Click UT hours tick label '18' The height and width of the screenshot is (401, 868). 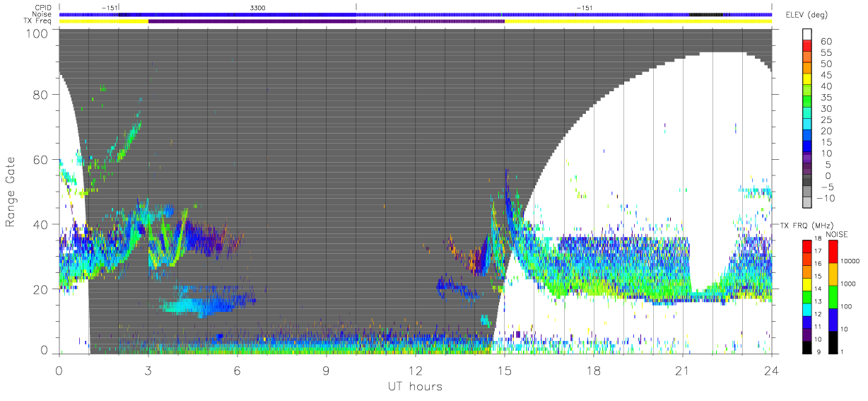point(593,371)
